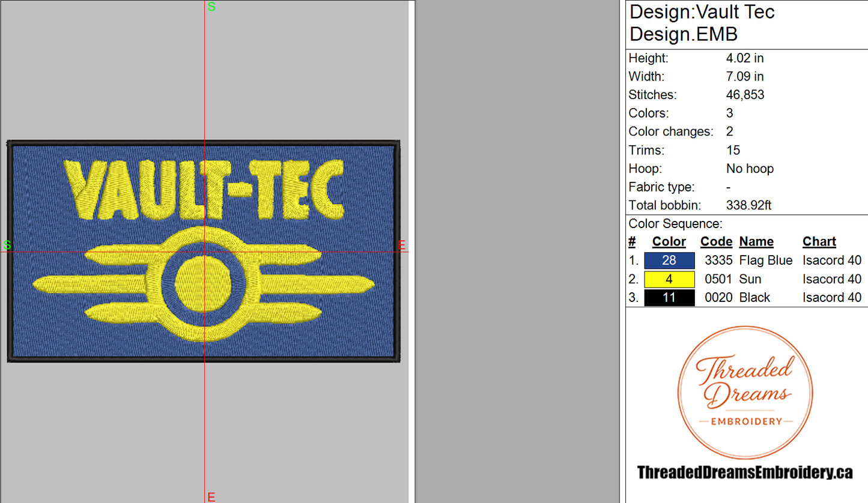Select the 'Design:Vault Tec Design.EMB' title

point(702,23)
